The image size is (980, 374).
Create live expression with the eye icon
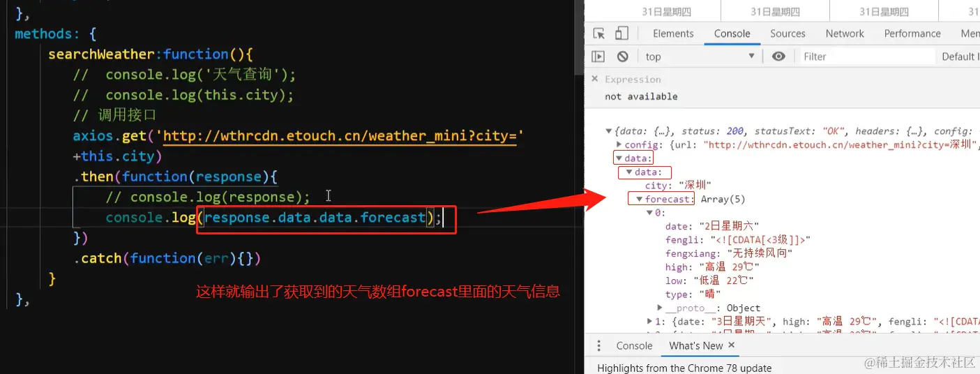779,57
